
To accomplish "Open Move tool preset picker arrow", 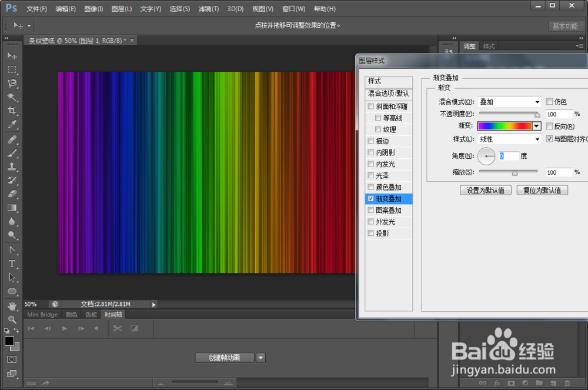I will pos(29,26).
